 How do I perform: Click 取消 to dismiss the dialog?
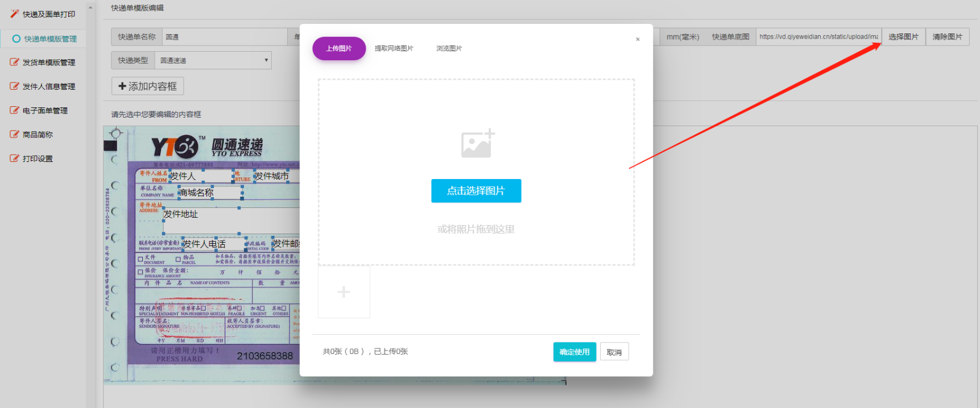tap(614, 352)
